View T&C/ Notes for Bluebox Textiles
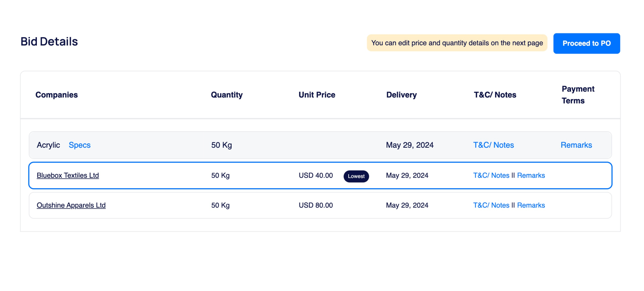The image size is (644, 291). (491, 175)
